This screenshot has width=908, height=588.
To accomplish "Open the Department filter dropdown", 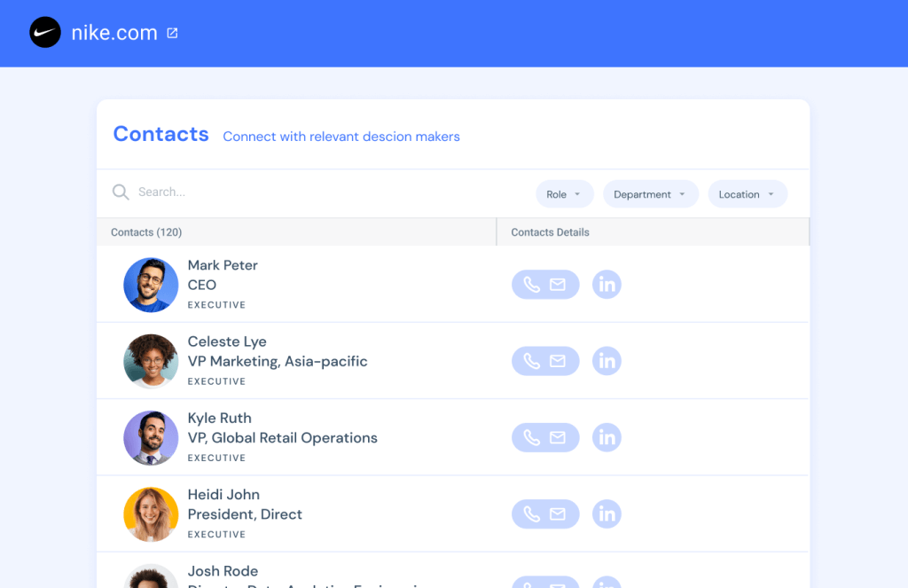I will coord(651,194).
